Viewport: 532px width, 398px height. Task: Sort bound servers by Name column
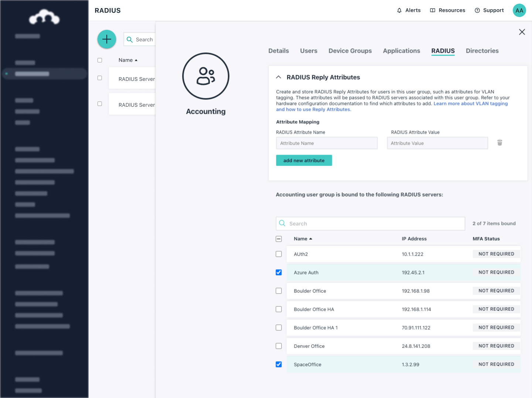click(x=303, y=239)
